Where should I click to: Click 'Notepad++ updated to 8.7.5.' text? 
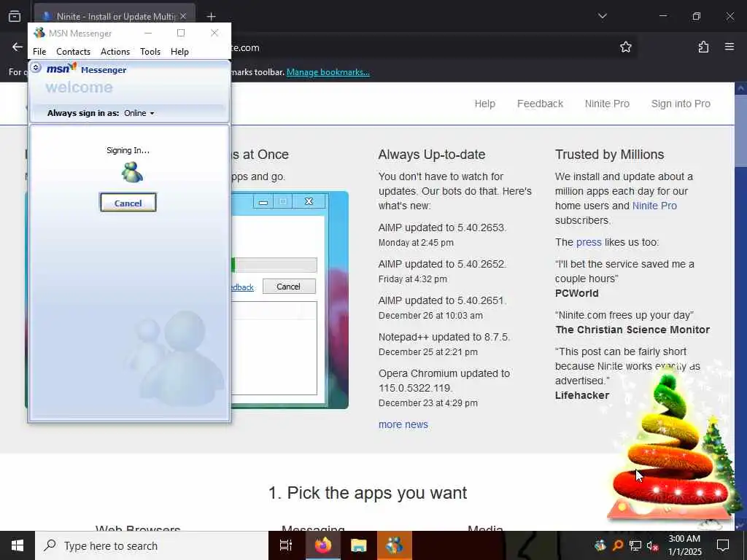444,337
